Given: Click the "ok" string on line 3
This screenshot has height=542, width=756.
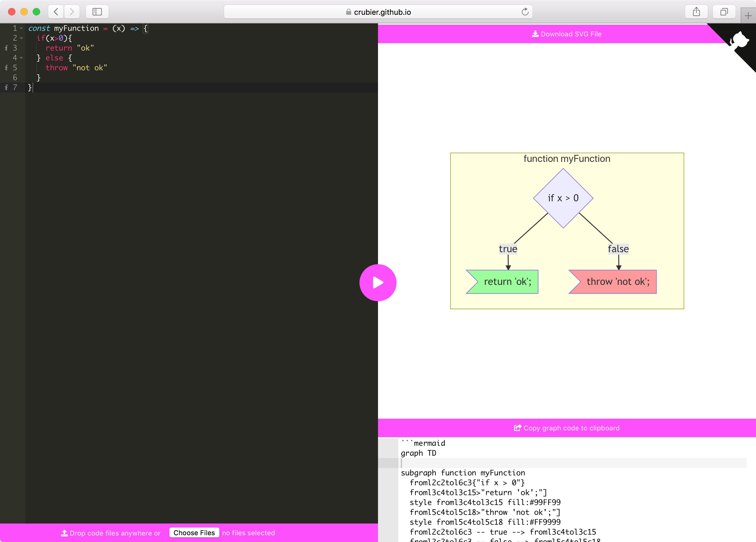Looking at the screenshot, I should [85, 48].
